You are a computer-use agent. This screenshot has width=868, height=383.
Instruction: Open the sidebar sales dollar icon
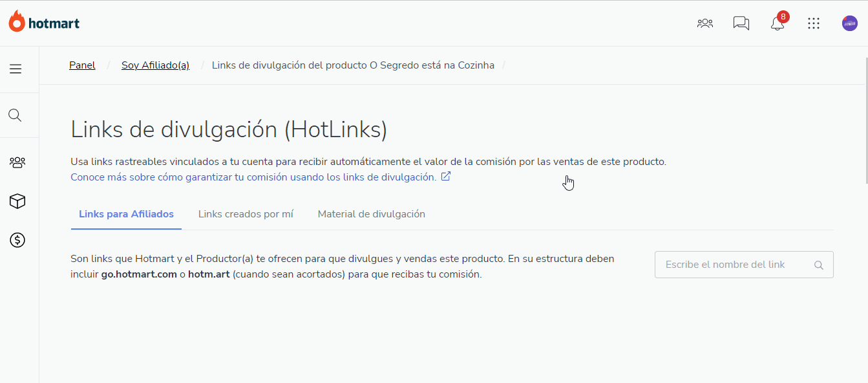pyautogui.click(x=17, y=240)
